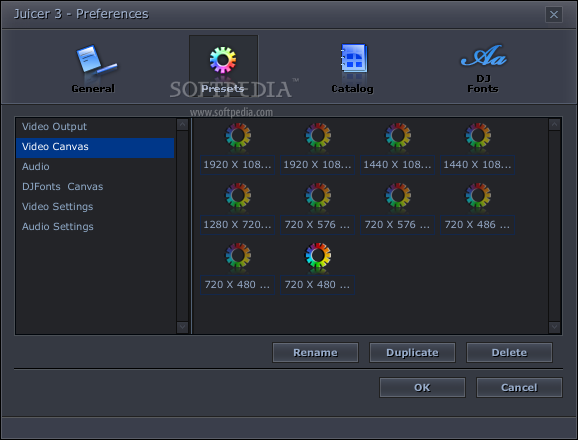Choose the DJFonts Canvas category
This screenshot has width=578, height=440.
pos(95,186)
